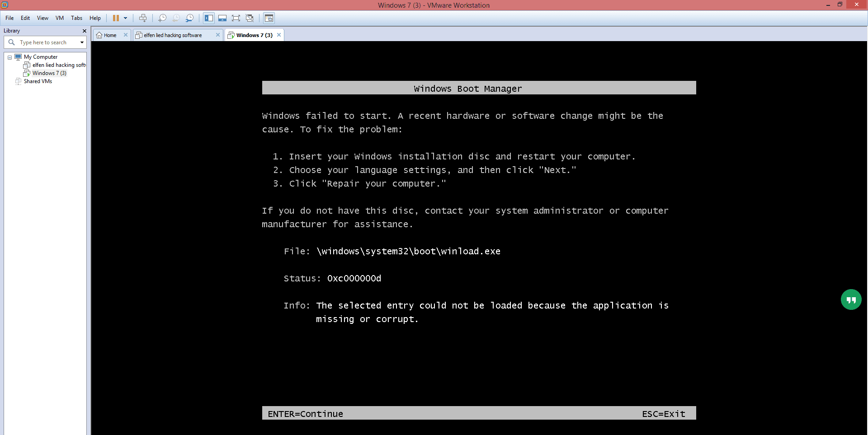Open the power options dropdown arrow
The width and height of the screenshot is (868, 435).
126,18
